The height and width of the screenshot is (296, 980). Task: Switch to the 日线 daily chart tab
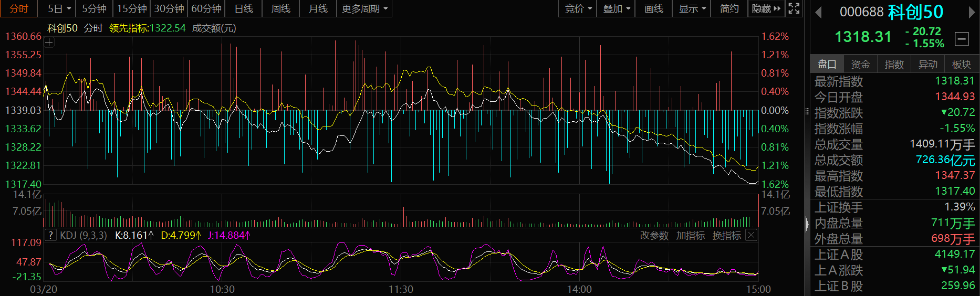coord(244,8)
